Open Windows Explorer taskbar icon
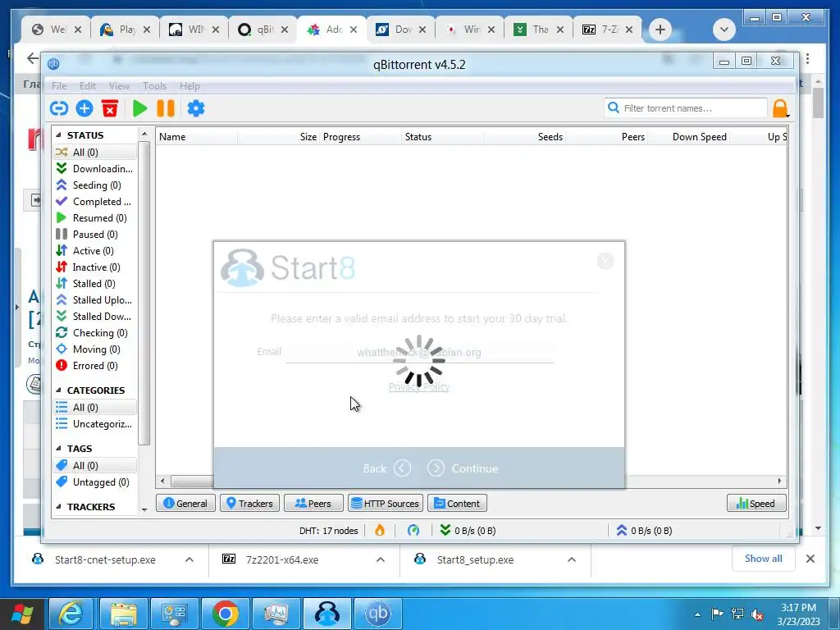The width and height of the screenshot is (840, 630). [123, 614]
